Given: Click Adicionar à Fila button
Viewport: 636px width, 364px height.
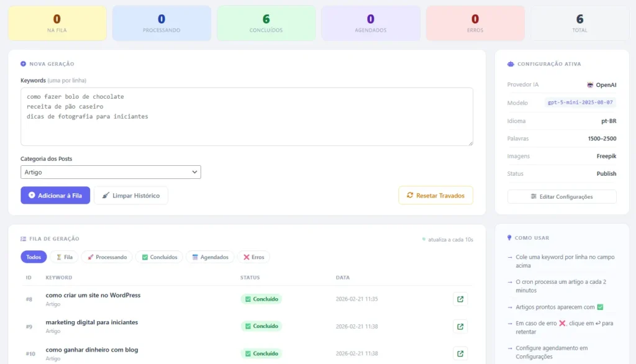Looking at the screenshot, I should click(x=55, y=195).
